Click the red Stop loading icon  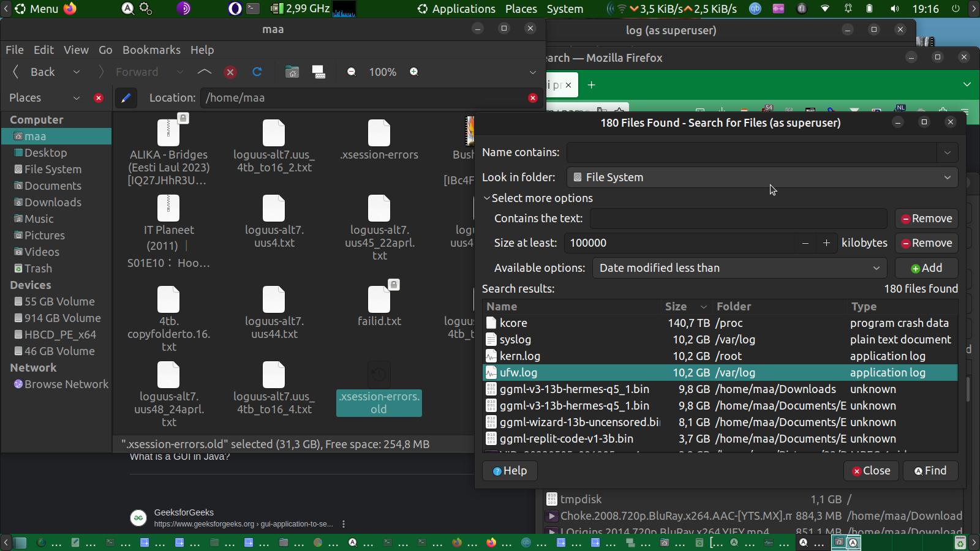[x=230, y=72]
